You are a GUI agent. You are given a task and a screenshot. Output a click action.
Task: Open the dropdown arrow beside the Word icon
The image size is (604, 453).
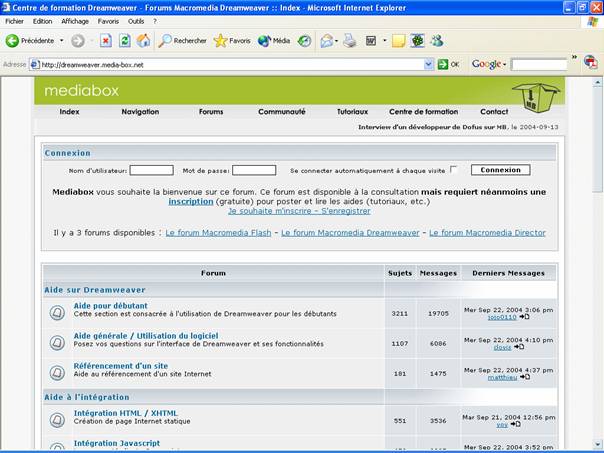click(x=384, y=40)
